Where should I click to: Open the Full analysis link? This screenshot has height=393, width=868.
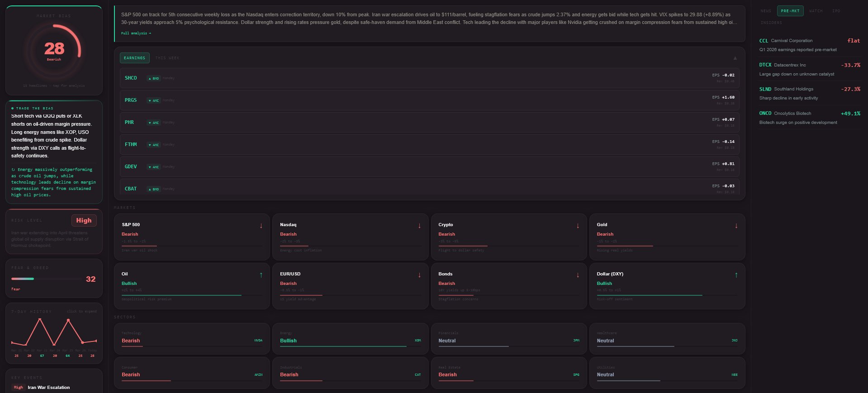pos(136,33)
